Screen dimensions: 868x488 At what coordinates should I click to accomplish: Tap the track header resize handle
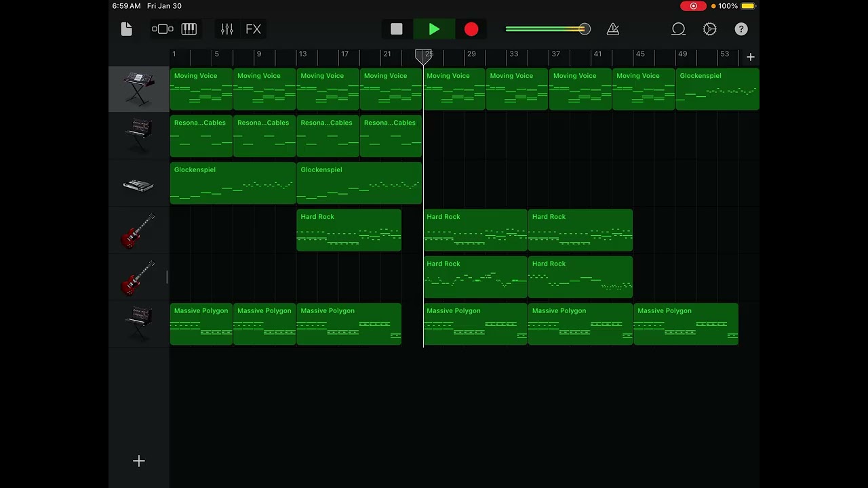(167, 277)
